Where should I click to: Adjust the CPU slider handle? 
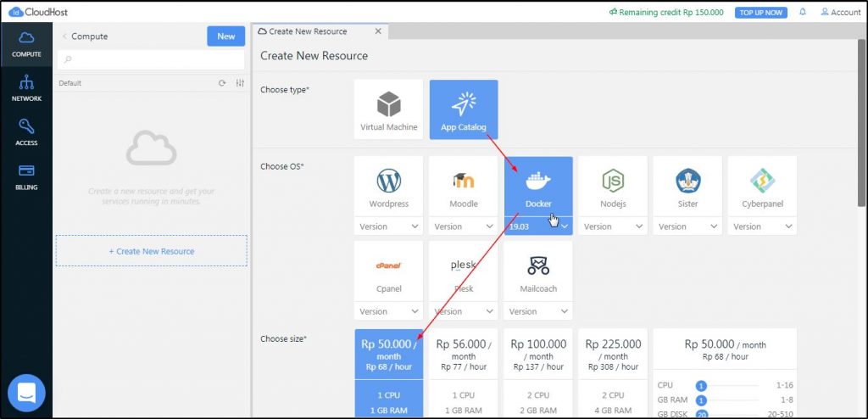tap(701, 386)
